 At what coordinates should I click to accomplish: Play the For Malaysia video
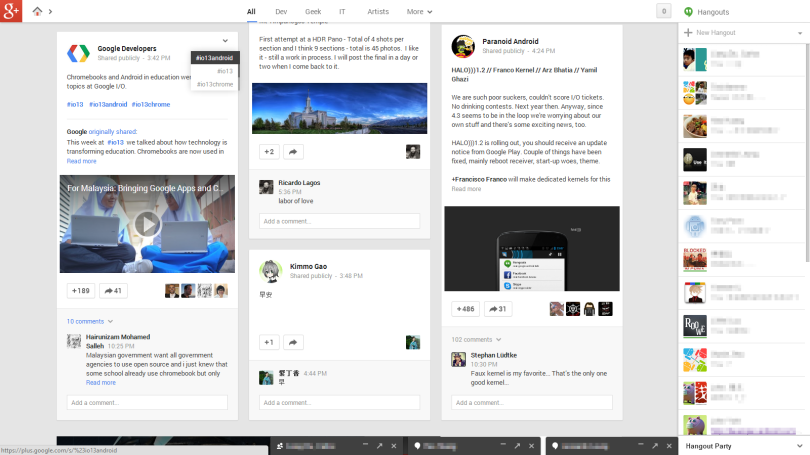147,224
